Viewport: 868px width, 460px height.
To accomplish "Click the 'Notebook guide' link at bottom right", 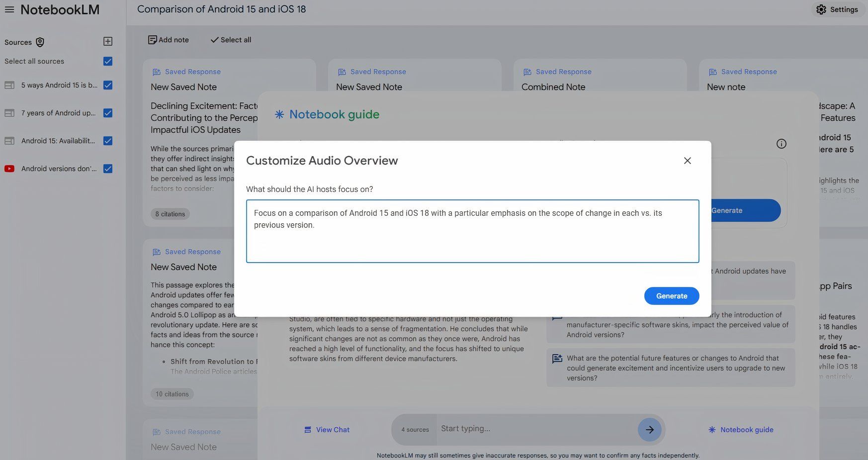I will pyautogui.click(x=747, y=430).
